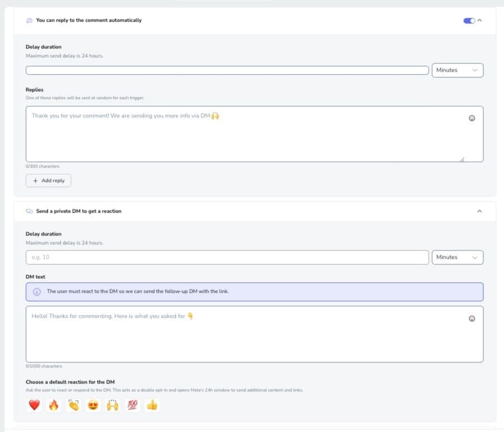Click the 'DM text' label
This screenshot has width=504, height=432.
[x=36, y=277]
